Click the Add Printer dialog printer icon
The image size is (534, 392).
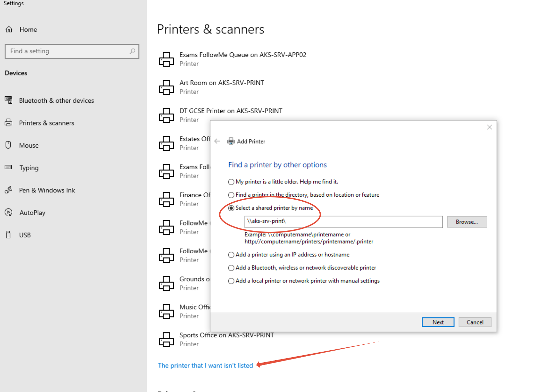pos(231,141)
